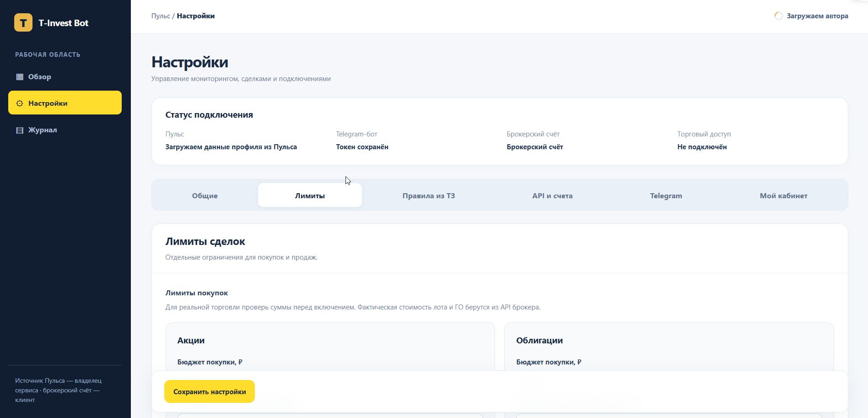Click the Загружаем автора status text
This screenshot has width=868, height=418.
point(817,16)
